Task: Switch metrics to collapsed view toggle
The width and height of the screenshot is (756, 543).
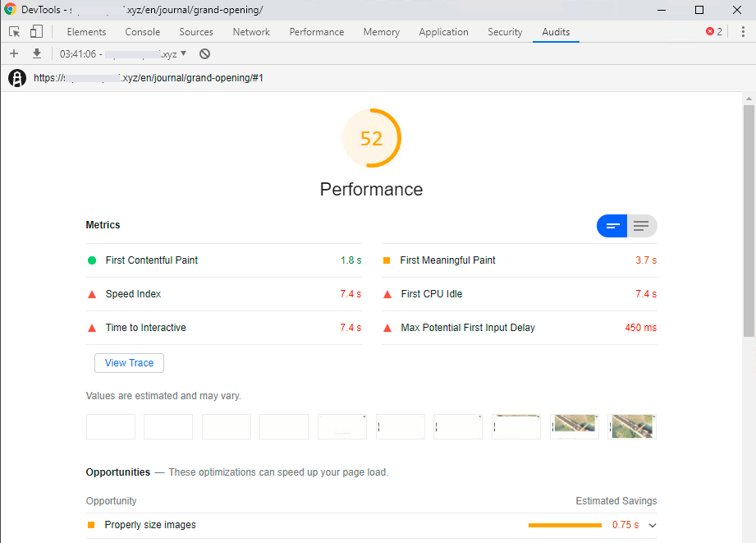Action: tap(612, 226)
